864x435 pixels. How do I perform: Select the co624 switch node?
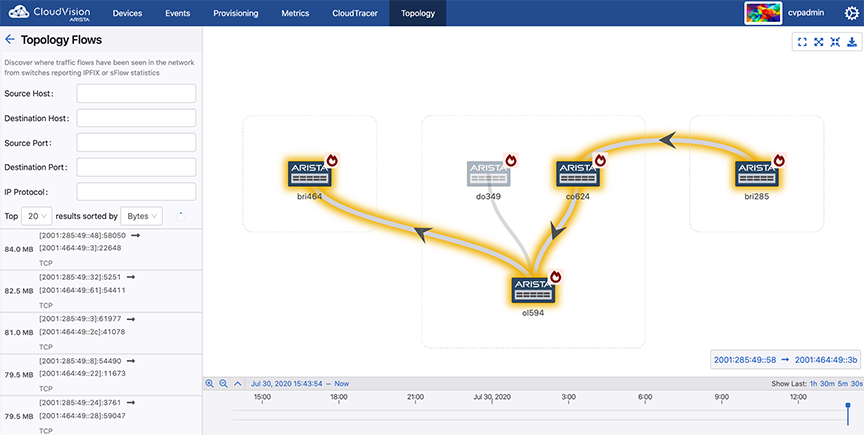[x=577, y=174]
